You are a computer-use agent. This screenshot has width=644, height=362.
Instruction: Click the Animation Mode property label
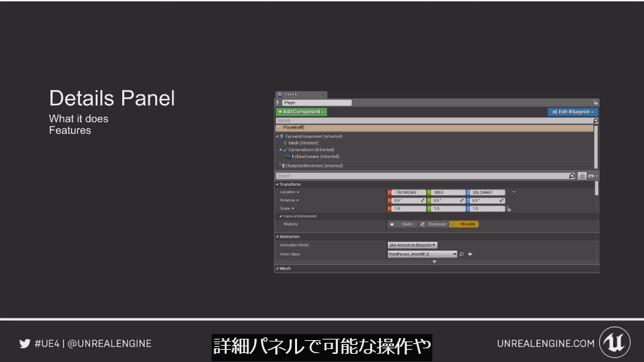click(x=294, y=245)
